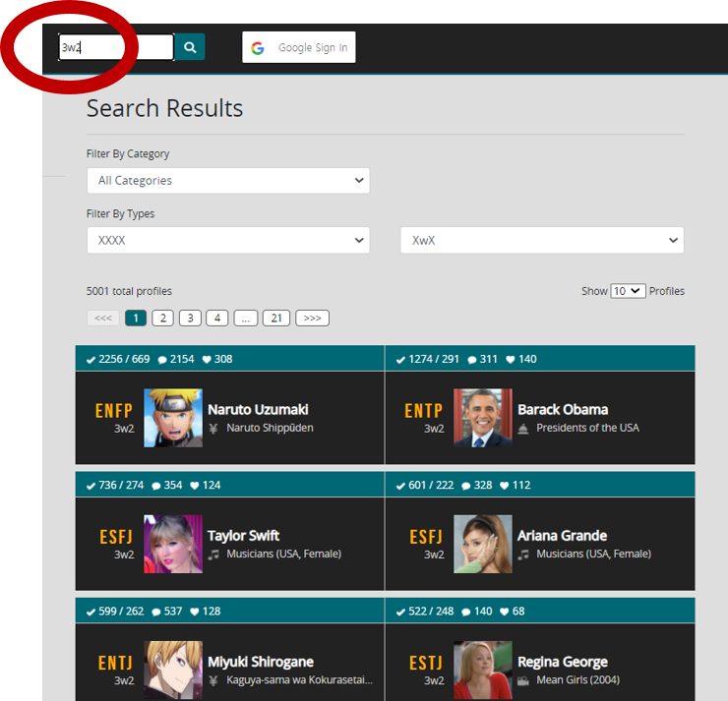Expand the XXXX type filter
Viewport: 728px width, 701px height.
228,240
